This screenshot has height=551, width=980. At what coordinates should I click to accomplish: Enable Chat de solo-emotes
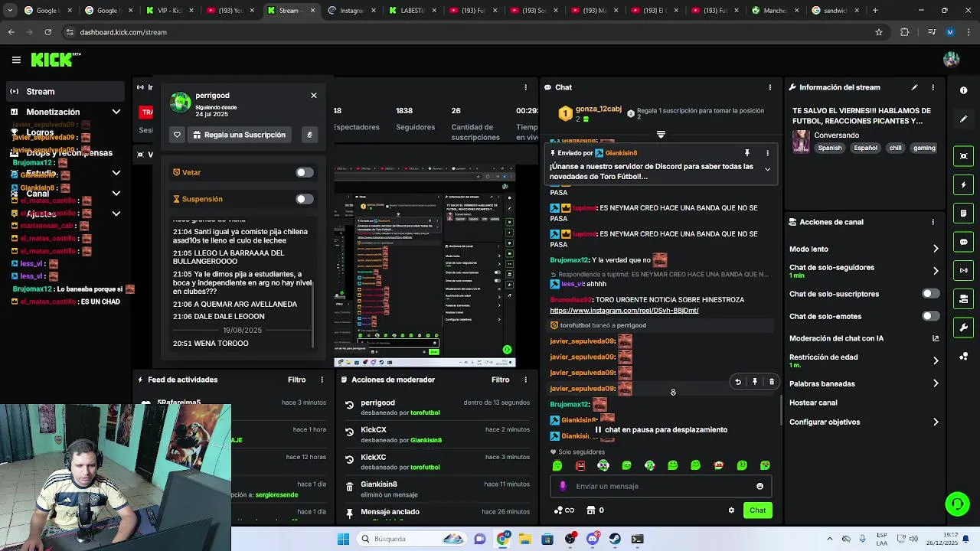(x=930, y=316)
